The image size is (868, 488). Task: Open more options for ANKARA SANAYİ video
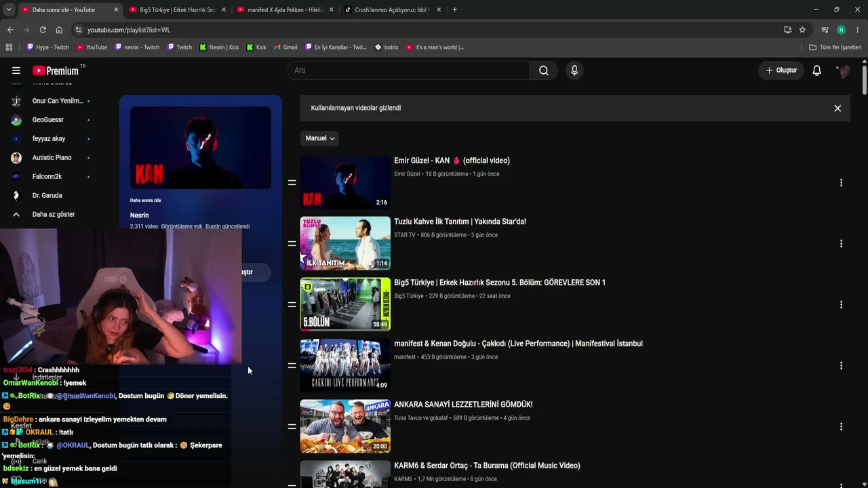(841, 426)
